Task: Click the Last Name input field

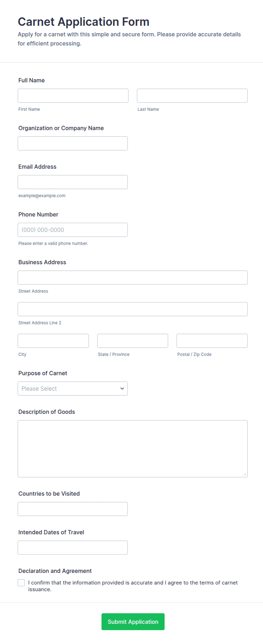Action: pyautogui.click(x=192, y=96)
